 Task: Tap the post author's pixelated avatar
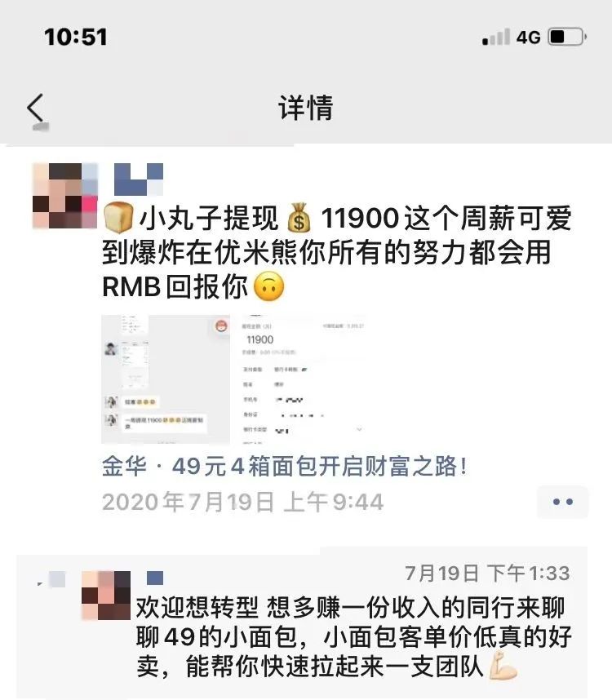[65, 196]
